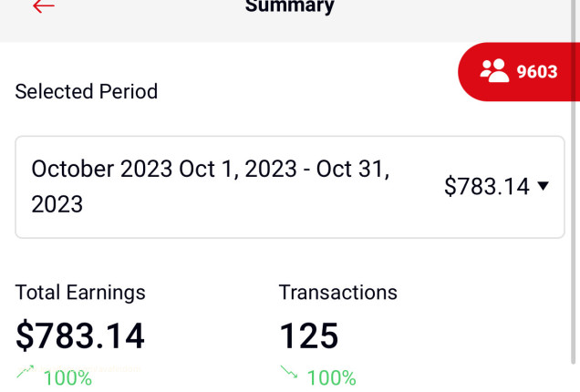This screenshot has width=580, height=392.
Task: Click the $783.14 amount in period box
Action: [x=486, y=187]
